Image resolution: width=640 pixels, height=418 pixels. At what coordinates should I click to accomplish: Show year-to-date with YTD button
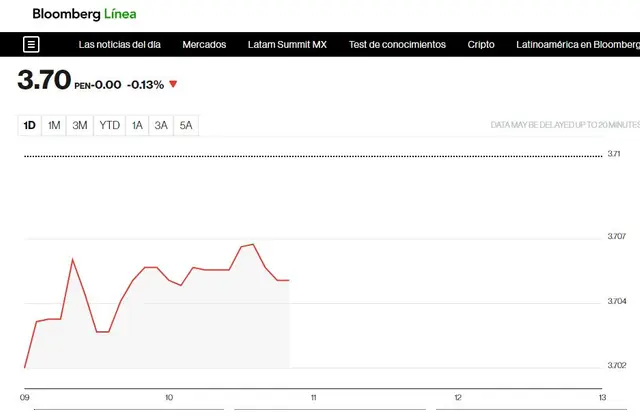[x=109, y=125]
